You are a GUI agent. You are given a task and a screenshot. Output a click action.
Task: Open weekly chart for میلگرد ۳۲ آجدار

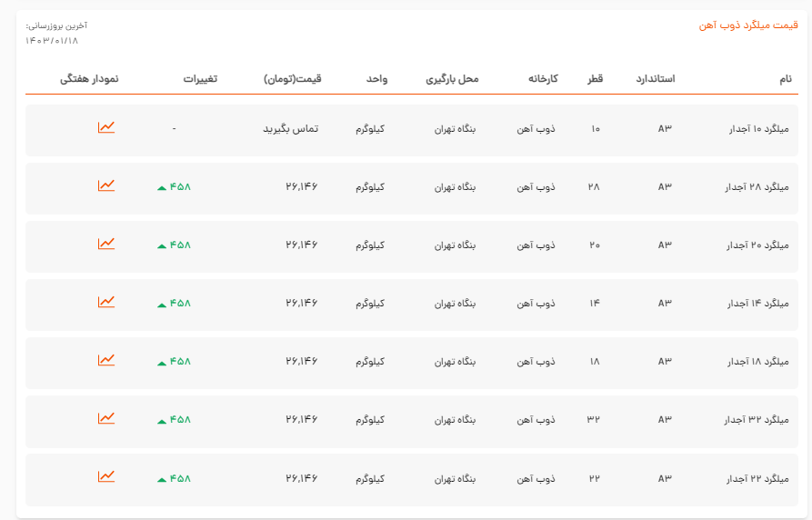click(106, 418)
